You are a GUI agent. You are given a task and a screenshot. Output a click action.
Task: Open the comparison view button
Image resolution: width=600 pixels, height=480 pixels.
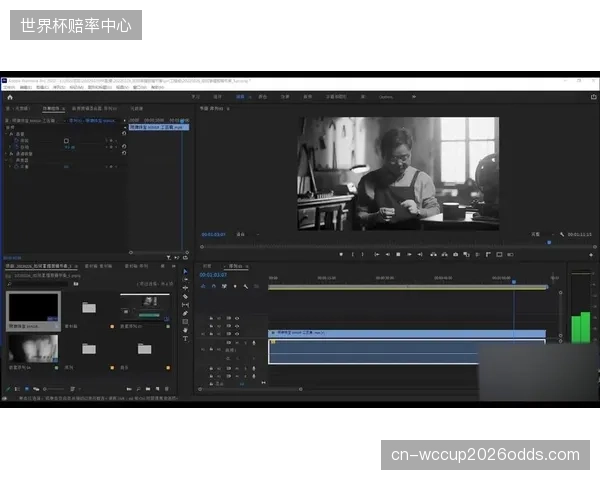coord(466,255)
